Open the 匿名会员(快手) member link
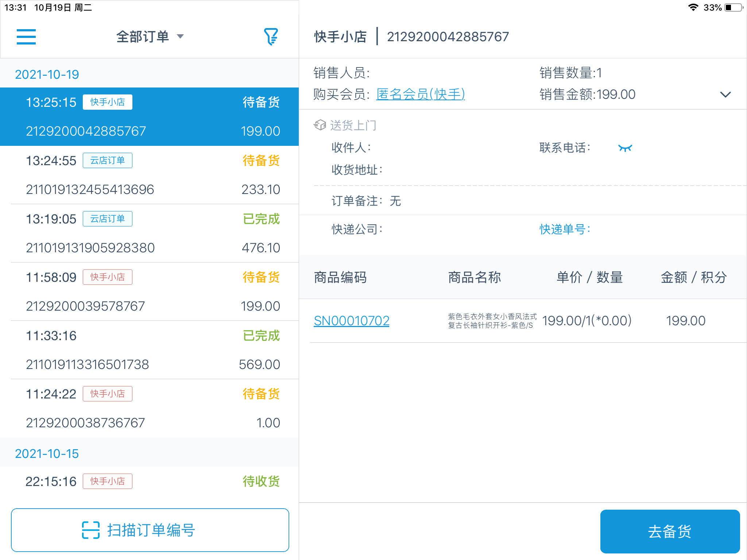This screenshot has height=560, width=747. click(421, 94)
